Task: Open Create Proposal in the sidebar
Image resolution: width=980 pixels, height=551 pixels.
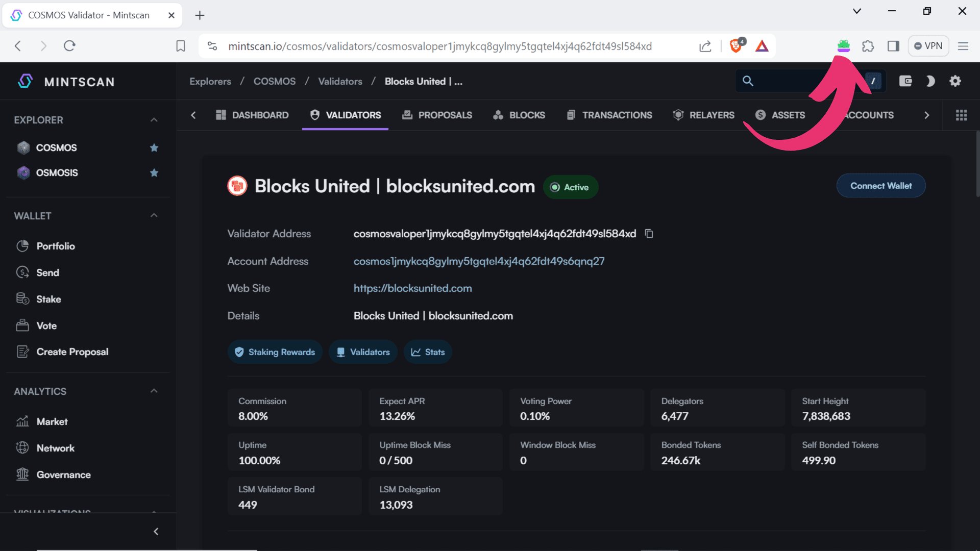Action: coord(72,352)
